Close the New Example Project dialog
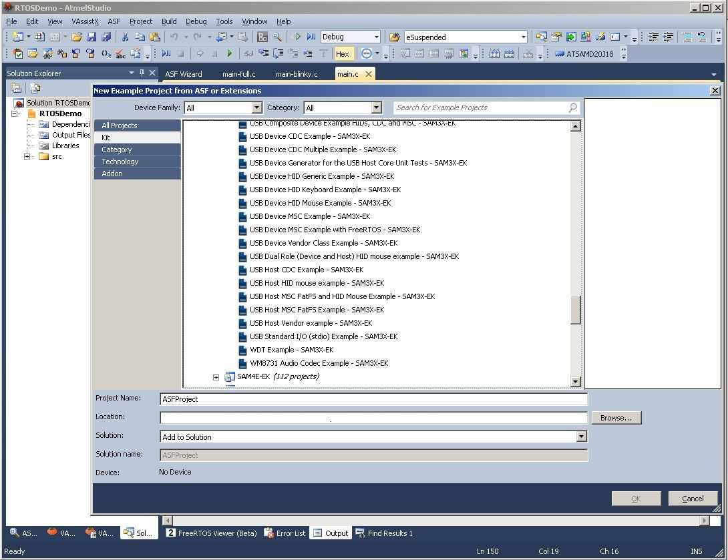Image resolution: width=728 pixels, height=560 pixels. (x=715, y=91)
